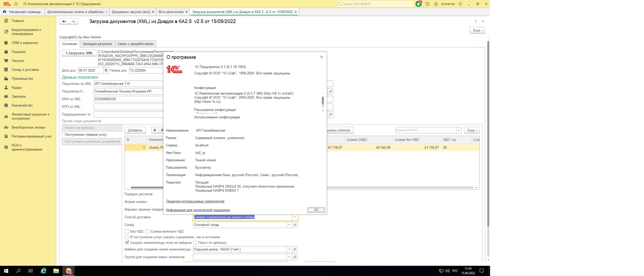Expand Группа для создания новых элементов dropdown

(289, 257)
